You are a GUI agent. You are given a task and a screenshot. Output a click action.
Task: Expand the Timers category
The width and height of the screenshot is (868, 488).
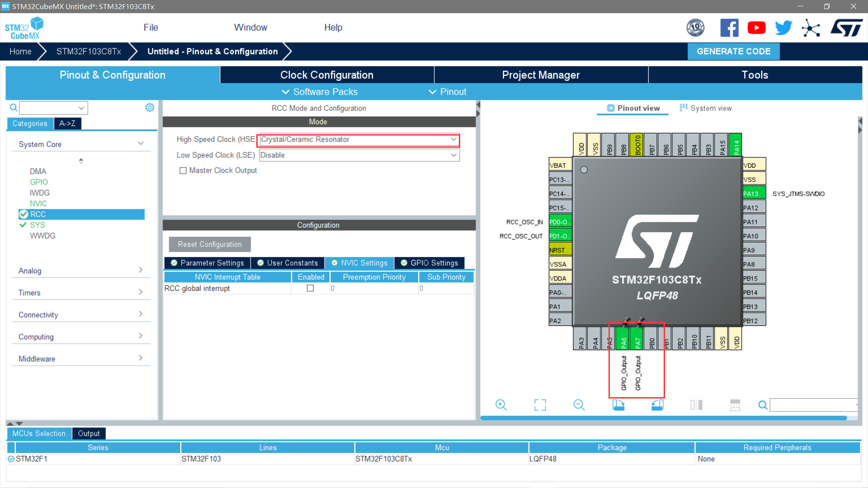coord(141,291)
